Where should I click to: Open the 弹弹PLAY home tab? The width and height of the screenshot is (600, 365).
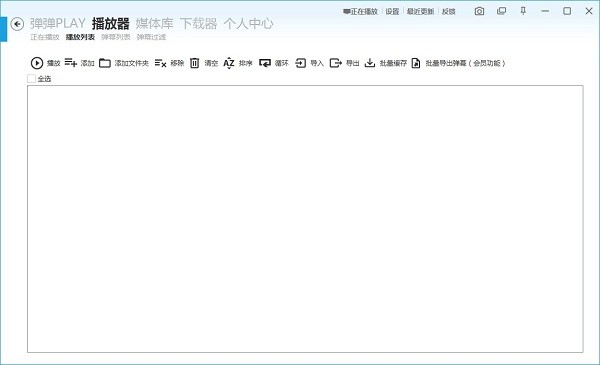[58, 24]
